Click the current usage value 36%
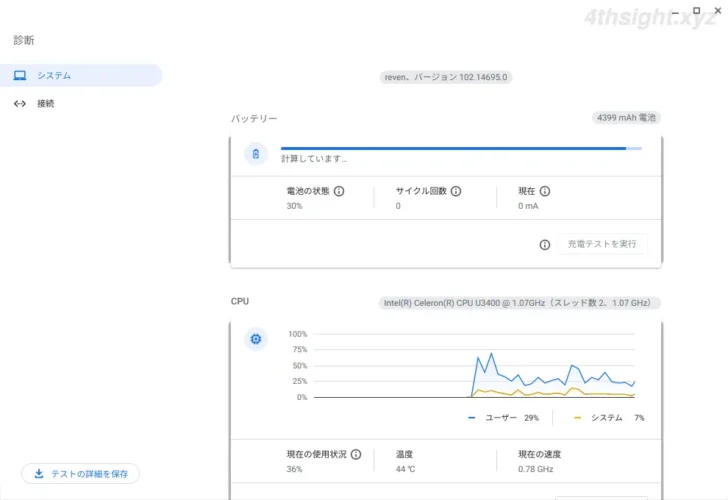The image size is (728, 500). point(294,469)
